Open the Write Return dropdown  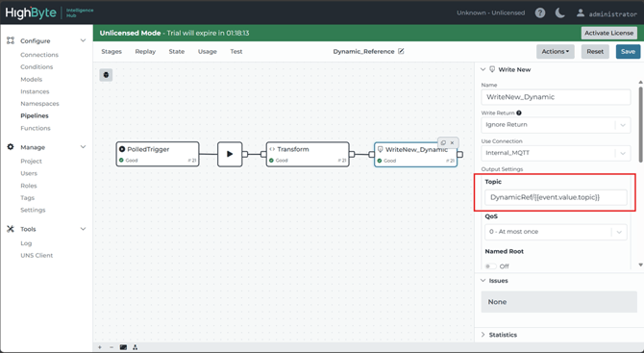556,125
